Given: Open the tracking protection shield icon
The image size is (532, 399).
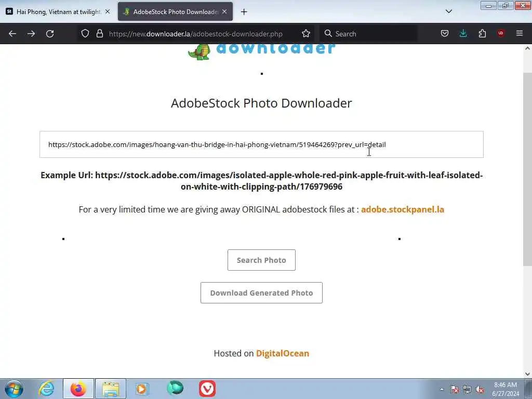Looking at the screenshot, I should [85, 34].
